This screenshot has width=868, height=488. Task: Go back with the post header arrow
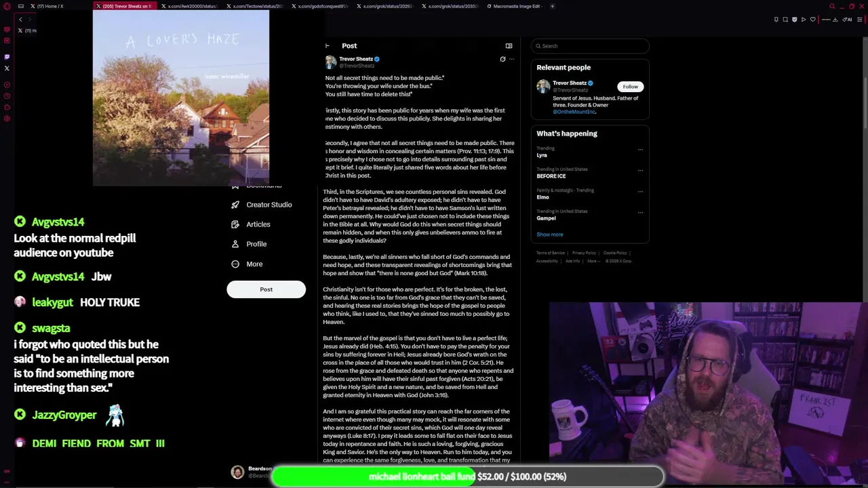[x=327, y=45]
